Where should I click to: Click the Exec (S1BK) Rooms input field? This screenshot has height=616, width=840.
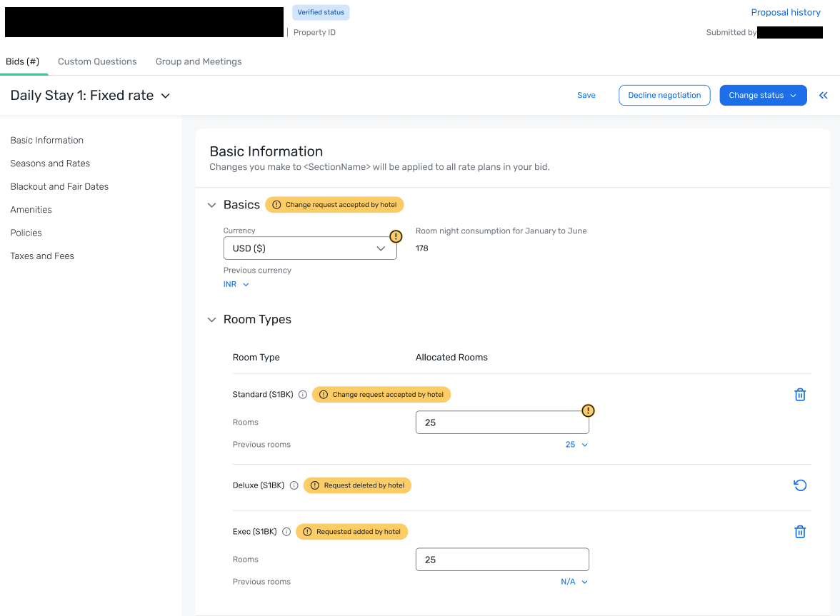click(502, 560)
